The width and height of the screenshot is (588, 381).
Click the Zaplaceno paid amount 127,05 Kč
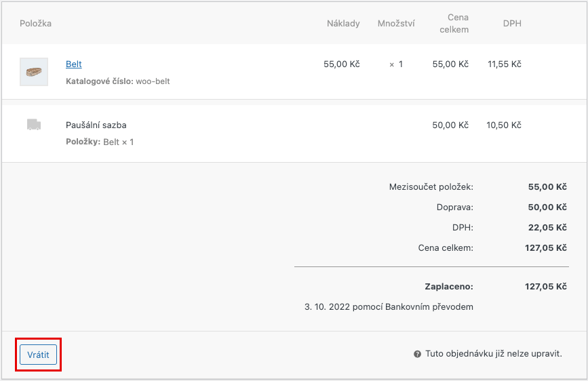[x=545, y=287]
